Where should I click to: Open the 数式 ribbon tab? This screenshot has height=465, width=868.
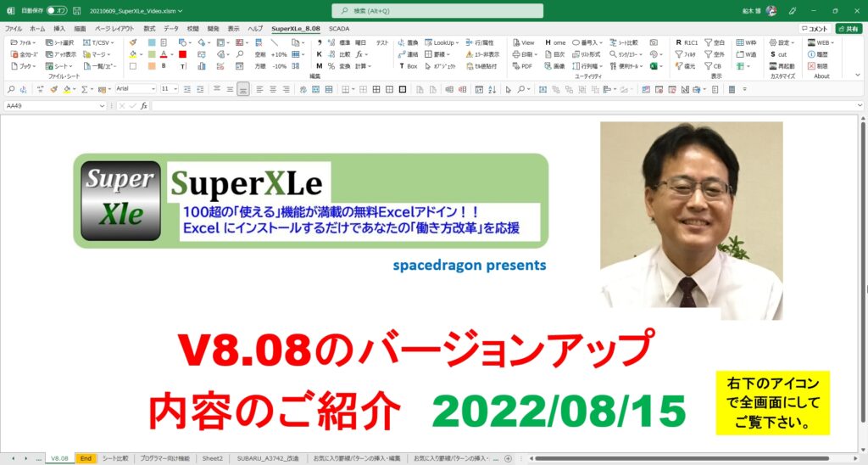pyautogui.click(x=149, y=28)
